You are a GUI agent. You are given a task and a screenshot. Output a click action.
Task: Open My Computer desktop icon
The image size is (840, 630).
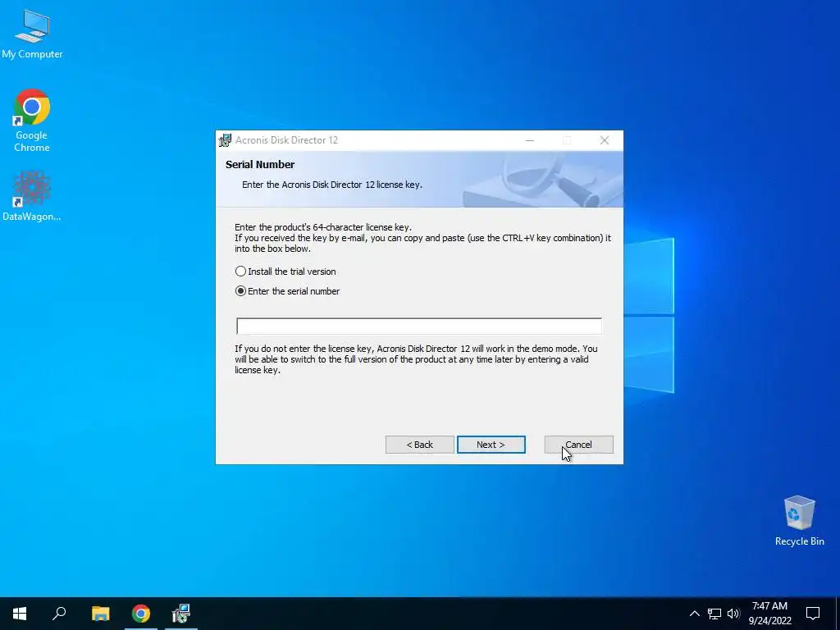click(x=32, y=34)
